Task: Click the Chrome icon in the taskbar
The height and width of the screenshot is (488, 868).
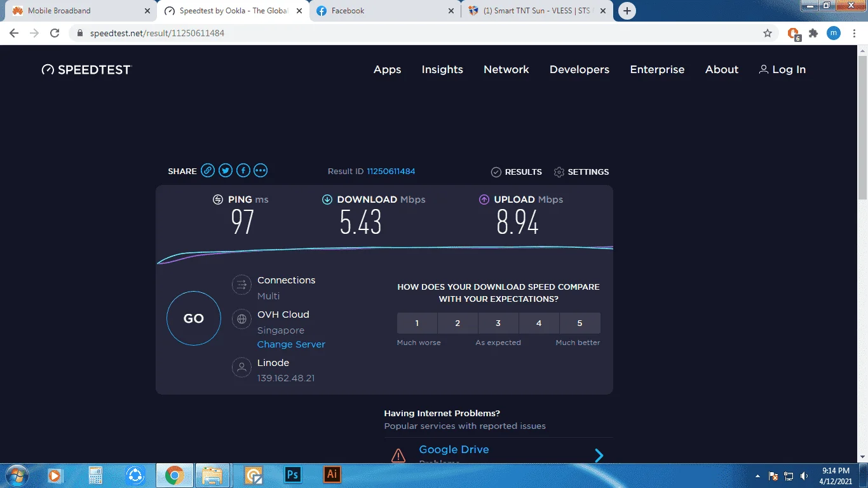Action: click(x=174, y=475)
